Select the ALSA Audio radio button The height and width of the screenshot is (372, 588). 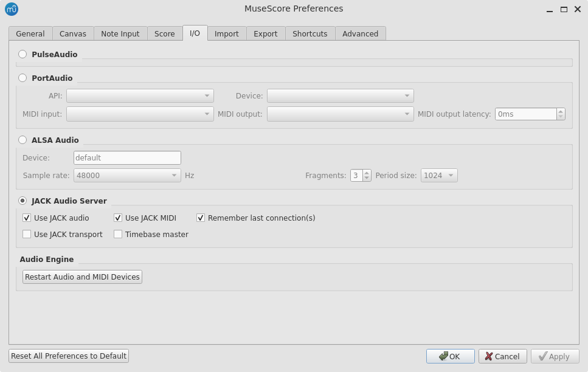(22, 140)
